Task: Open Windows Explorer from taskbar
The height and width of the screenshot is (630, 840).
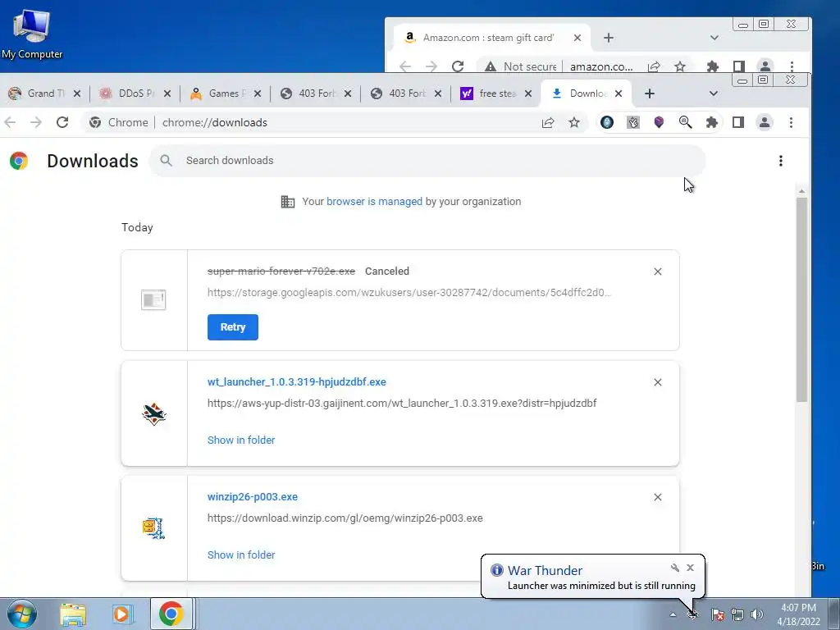Action: tap(73, 614)
